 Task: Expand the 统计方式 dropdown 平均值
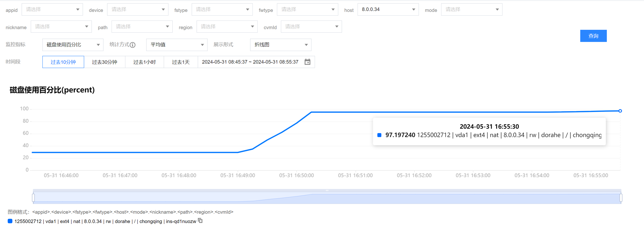click(176, 45)
